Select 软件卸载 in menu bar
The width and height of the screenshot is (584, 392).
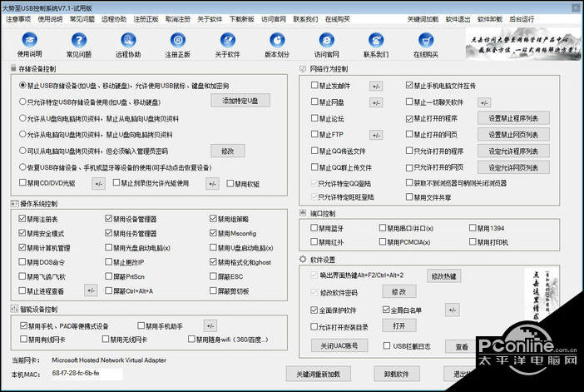490,19
